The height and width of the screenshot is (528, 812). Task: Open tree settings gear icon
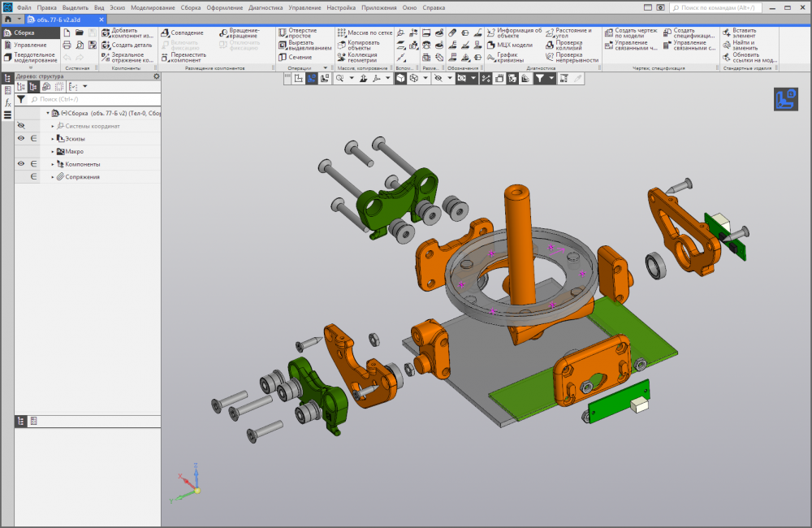click(x=156, y=76)
